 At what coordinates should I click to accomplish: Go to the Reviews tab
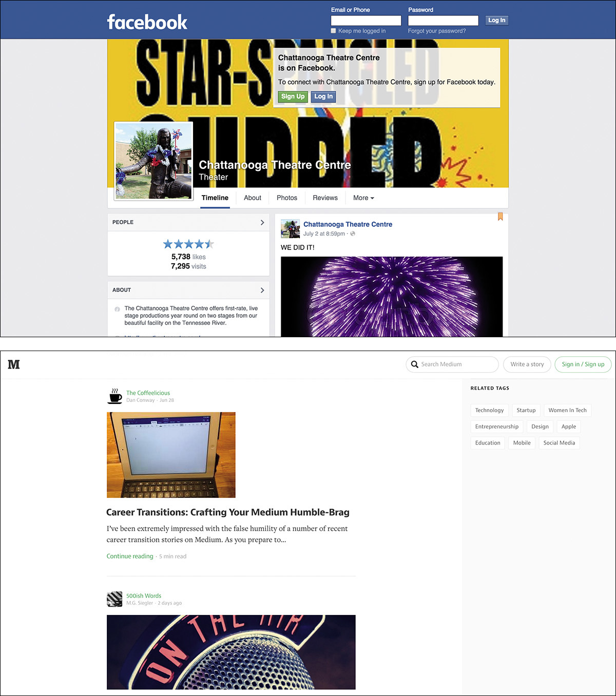point(325,198)
